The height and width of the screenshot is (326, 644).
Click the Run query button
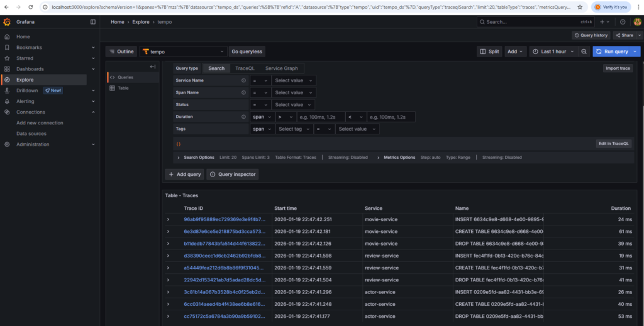click(x=611, y=52)
